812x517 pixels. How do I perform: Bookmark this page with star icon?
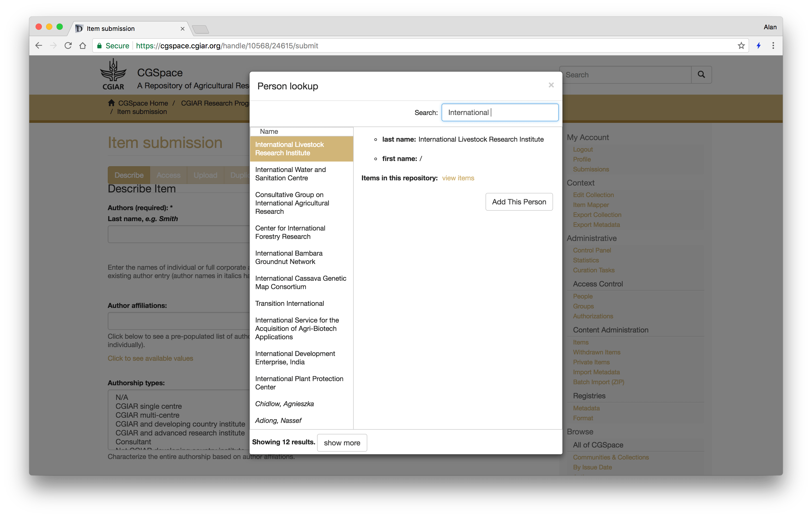pyautogui.click(x=741, y=45)
